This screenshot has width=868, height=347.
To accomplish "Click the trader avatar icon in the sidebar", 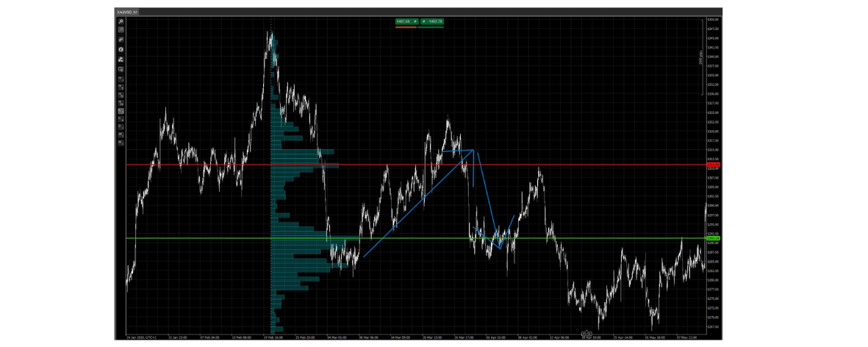I will [121, 60].
